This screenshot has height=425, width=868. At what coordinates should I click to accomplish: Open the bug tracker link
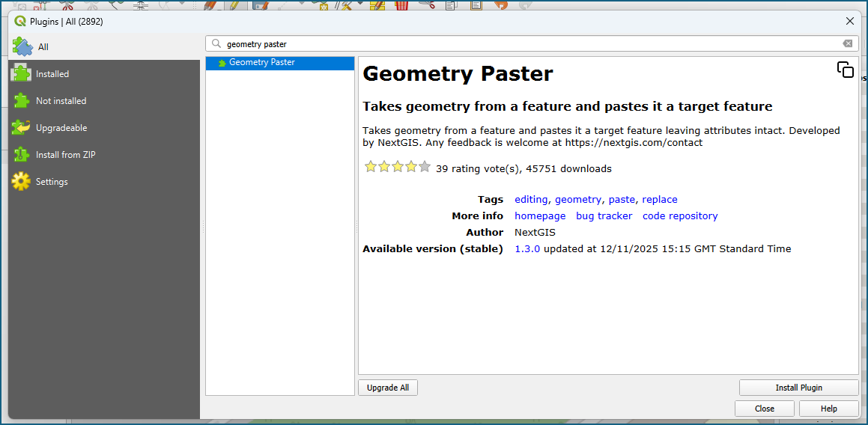pyautogui.click(x=604, y=215)
